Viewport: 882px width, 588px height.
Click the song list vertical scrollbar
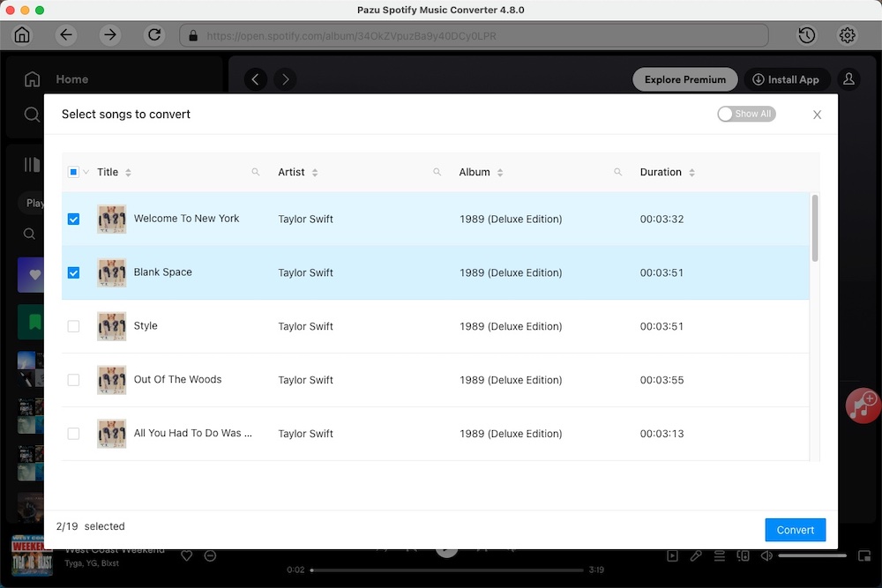[815, 227]
